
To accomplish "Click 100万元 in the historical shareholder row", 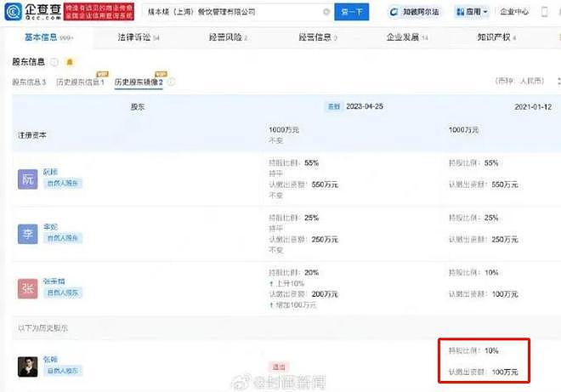I will click(x=505, y=372).
